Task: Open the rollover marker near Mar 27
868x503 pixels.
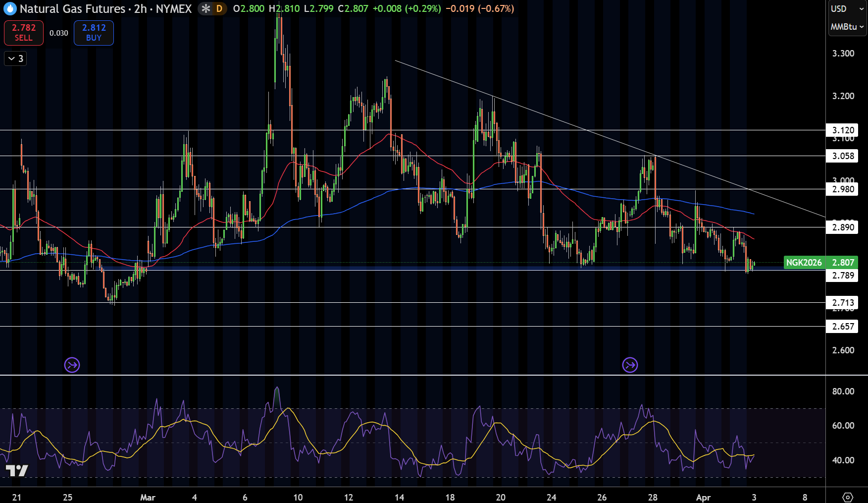Action: (630, 365)
